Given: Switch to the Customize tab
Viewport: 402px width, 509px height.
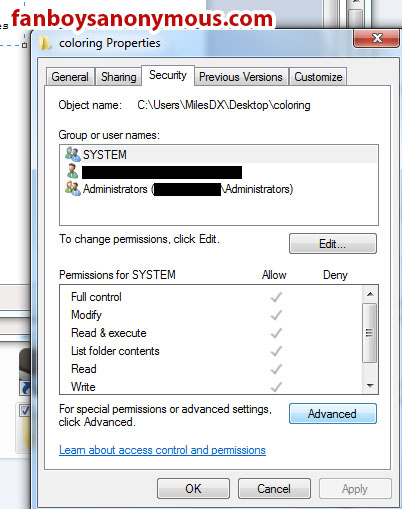Looking at the screenshot, I should pyautogui.click(x=318, y=77).
